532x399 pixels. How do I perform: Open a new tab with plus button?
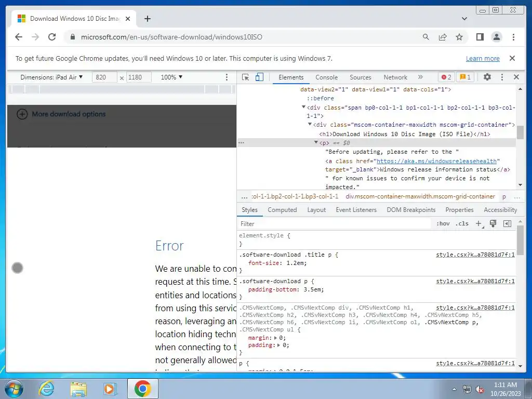point(147,19)
